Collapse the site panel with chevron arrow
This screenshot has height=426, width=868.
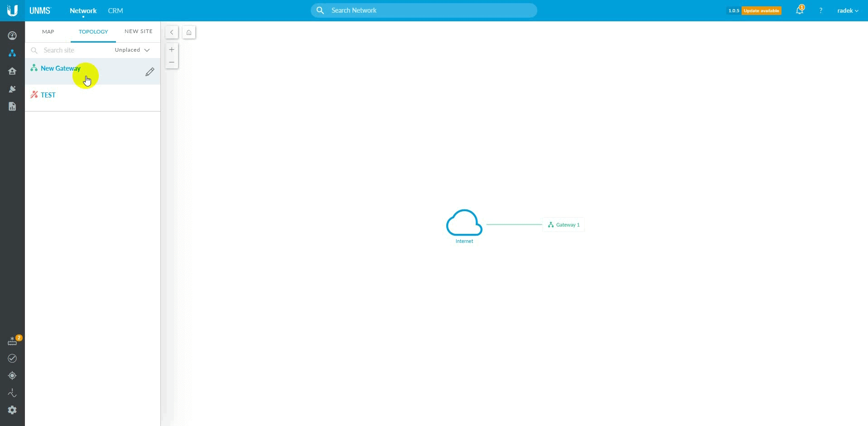point(172,33)
